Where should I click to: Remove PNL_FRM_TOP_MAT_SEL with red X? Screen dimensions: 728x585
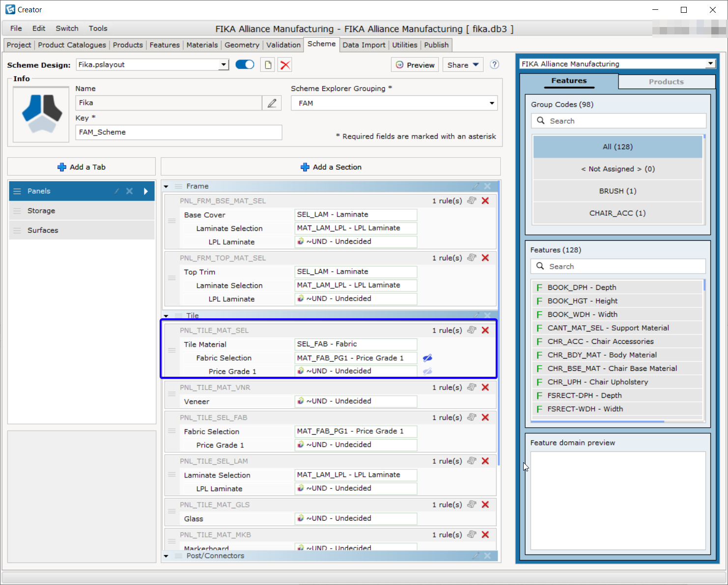[485, 257]
